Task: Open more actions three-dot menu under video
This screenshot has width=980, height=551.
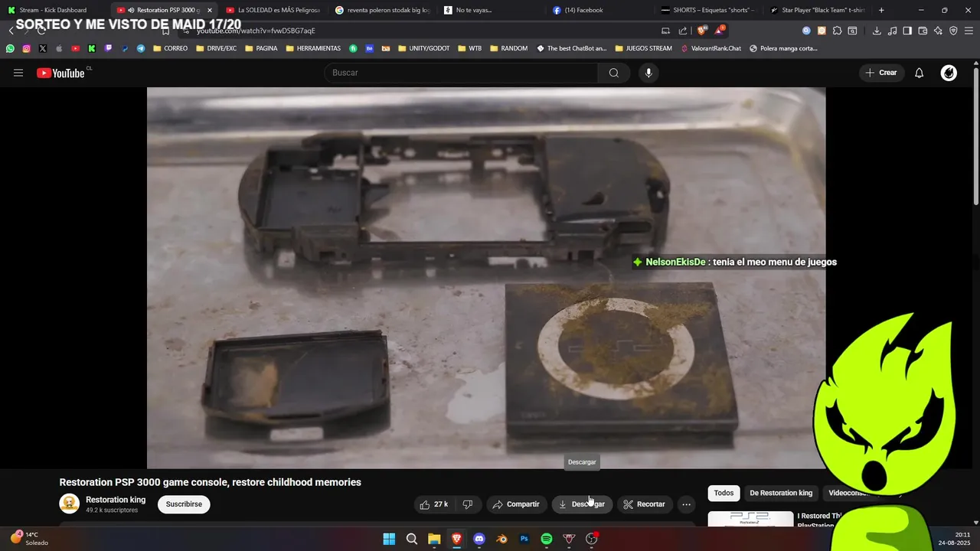Action: coord(686,504)
